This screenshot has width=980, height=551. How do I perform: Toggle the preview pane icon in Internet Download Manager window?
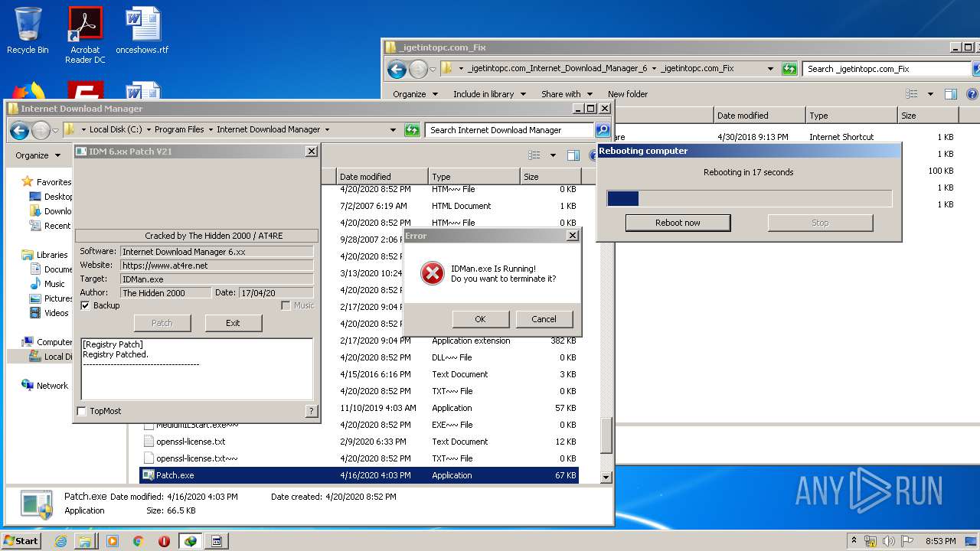[573, 155]
